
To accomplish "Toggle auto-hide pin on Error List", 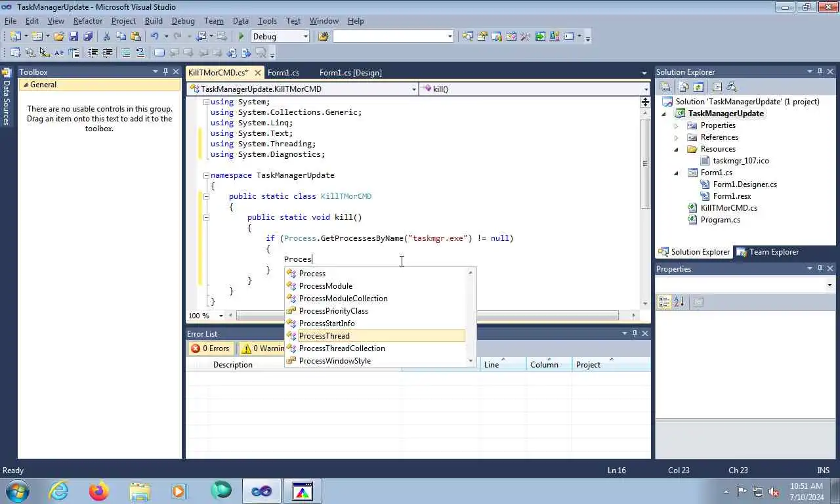I will [x=635, y=333].
